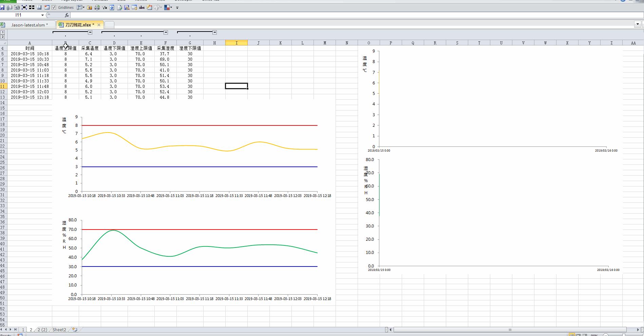Expand the Customize Quick Access Toolbar dropdown
The image size is (644, 336).
[x=177, y=7]
